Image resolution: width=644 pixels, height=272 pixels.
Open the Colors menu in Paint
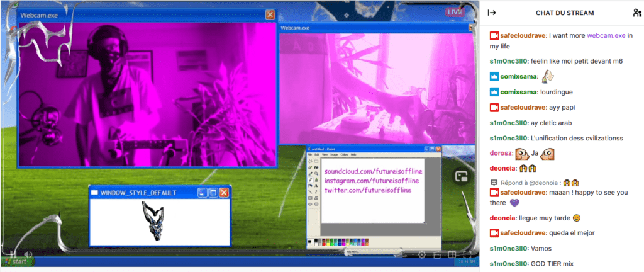point(343,154)
